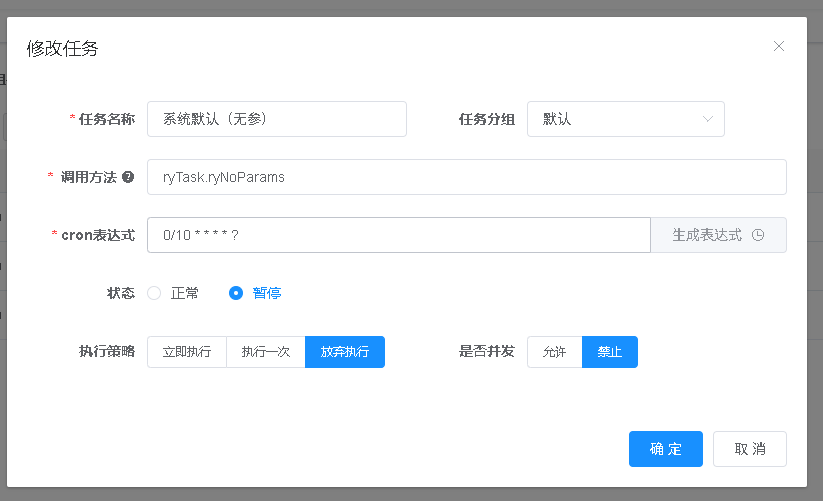Click the help question mark beside 调用方法
This screenshot has width=823, height=501.
(x=128, y=177)
